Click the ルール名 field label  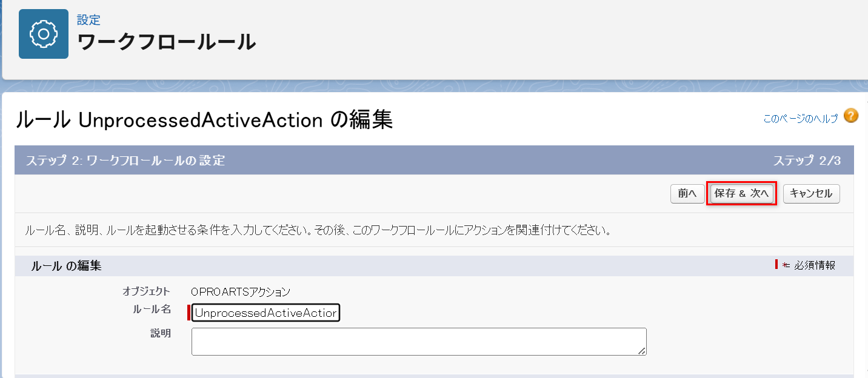point(152,310)
